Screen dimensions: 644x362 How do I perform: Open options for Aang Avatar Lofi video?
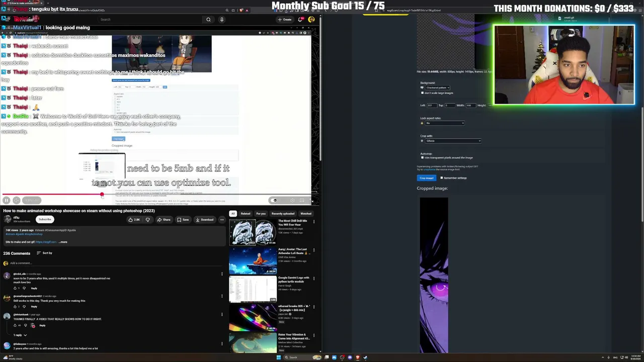[x=314, y=250]
